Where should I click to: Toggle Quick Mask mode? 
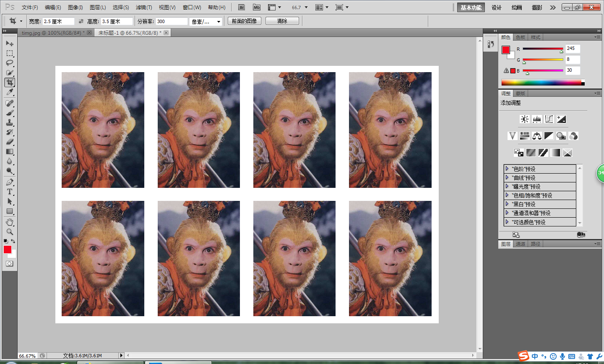(9, 264)
